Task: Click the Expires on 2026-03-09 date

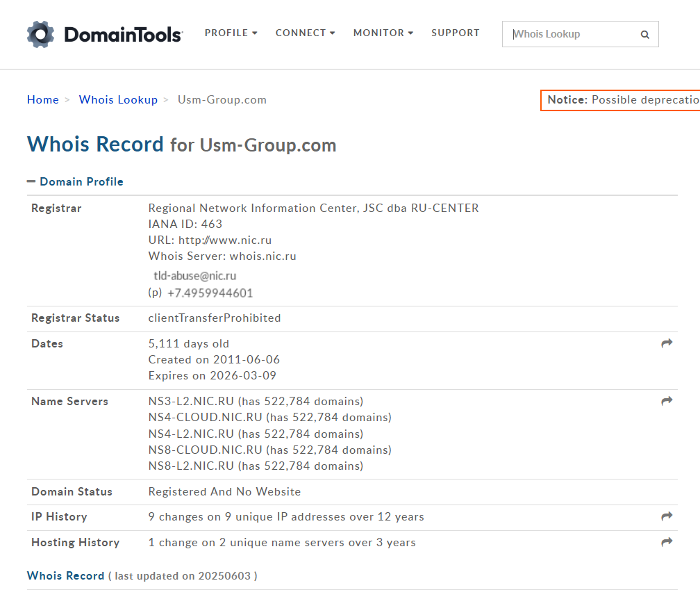Action: tap(212, 376)
